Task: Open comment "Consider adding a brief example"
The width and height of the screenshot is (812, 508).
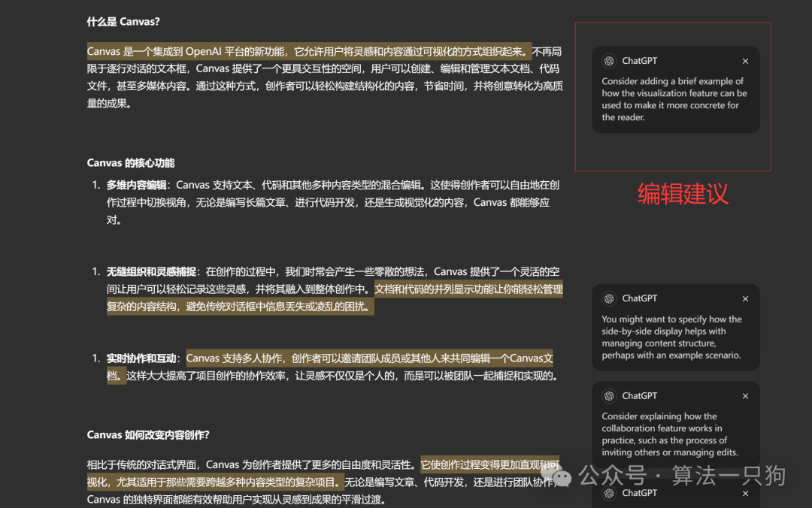Action: click(x=674, y=99)
